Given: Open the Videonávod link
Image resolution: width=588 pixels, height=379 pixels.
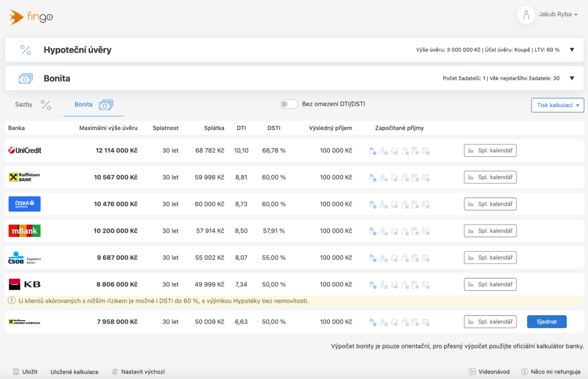Looking at the screenshot, I should pyautogui.click(x=489, y=372).
